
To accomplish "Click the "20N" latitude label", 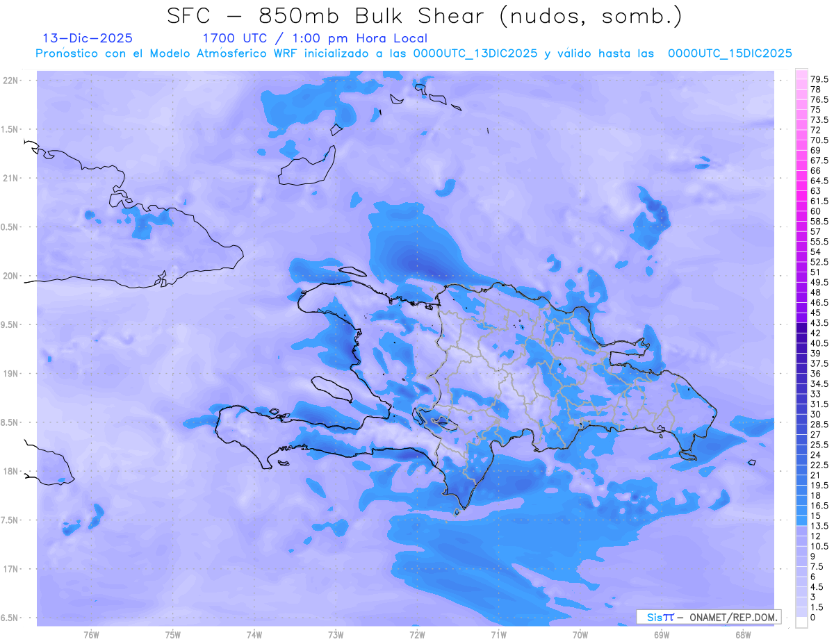I will tap(11, 276).
